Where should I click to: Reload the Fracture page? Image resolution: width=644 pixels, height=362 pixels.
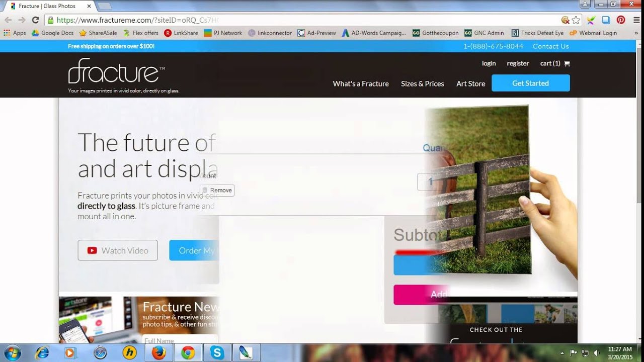[35, 20]
